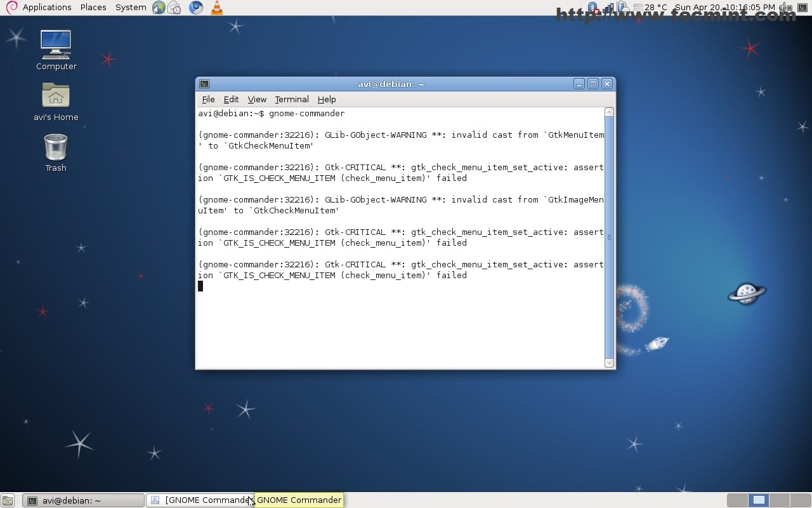Screen dimensions: 812x508
Task: Open the System menu
Action: [131, 8]
